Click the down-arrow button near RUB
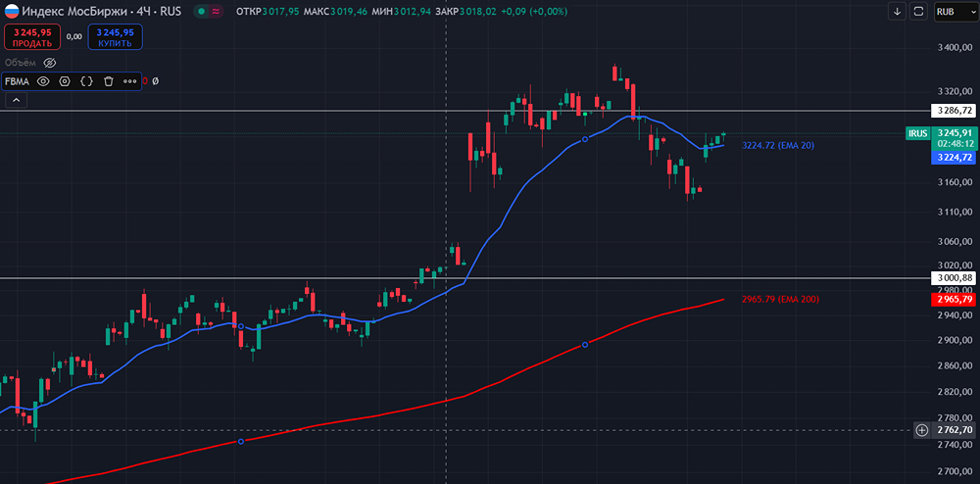 click(898, 11)
